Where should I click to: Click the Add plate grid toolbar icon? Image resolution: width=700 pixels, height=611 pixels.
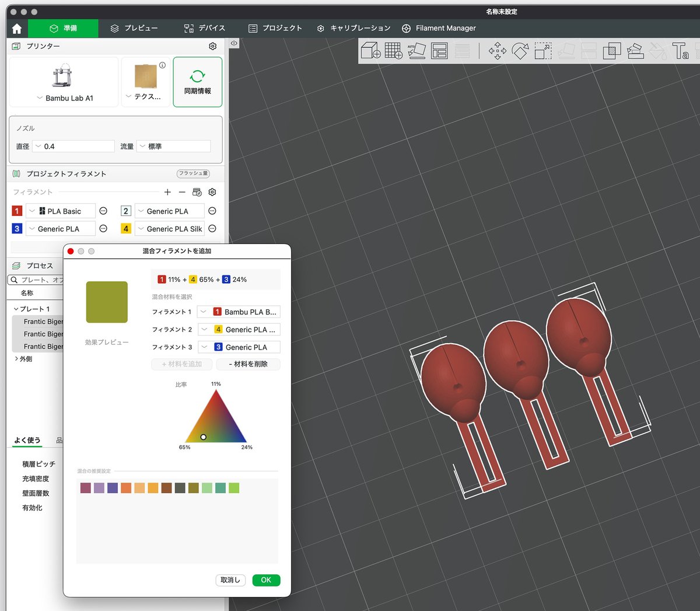pos(394,51)
